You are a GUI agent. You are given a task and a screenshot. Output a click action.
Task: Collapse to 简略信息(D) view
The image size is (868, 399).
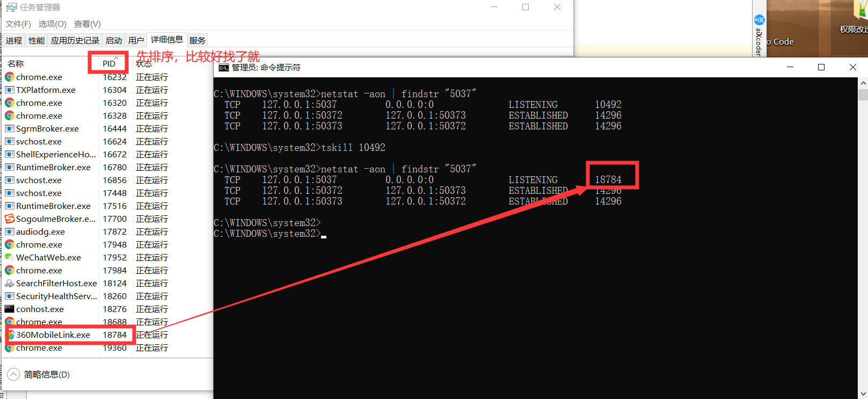(x=39, y=374)
